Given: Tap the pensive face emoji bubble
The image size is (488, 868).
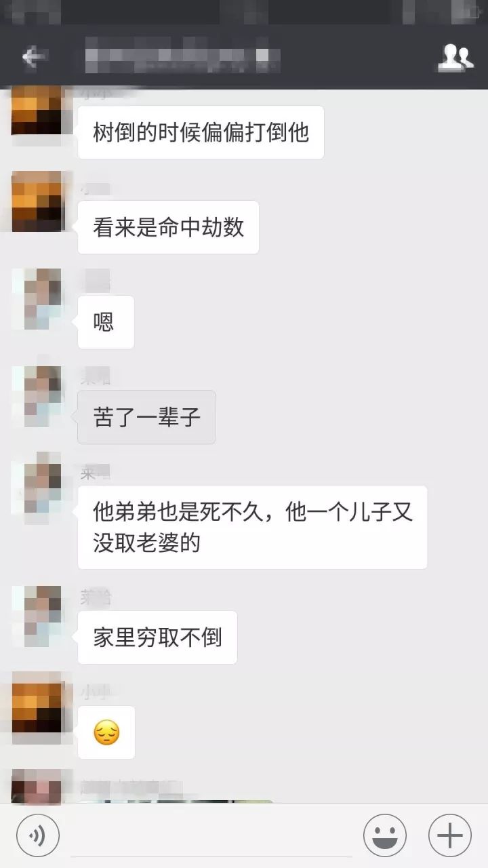Looking at the screenshot, I should (x=106, y=732).
